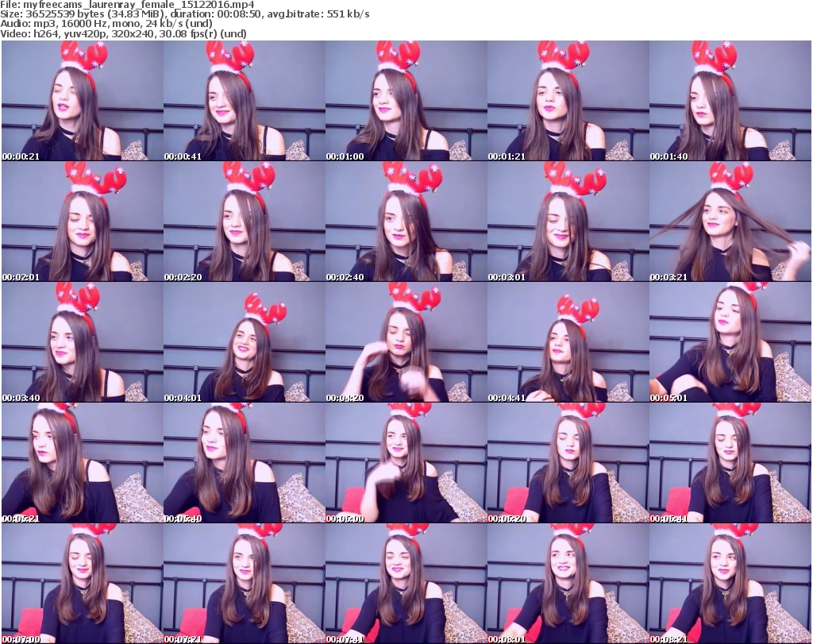813x644 pixels.
Task: Select the thumbnail frame at 00:02:40
Action: click(x=406, y=222)
